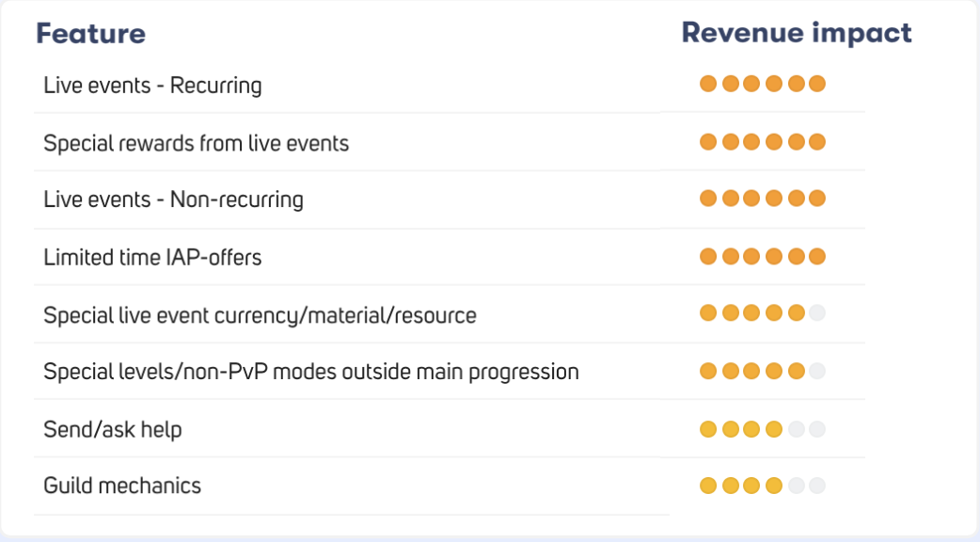Click the Send/ask help revenue impact dots
The image size is (980, 542).
[x=762, y=430]
